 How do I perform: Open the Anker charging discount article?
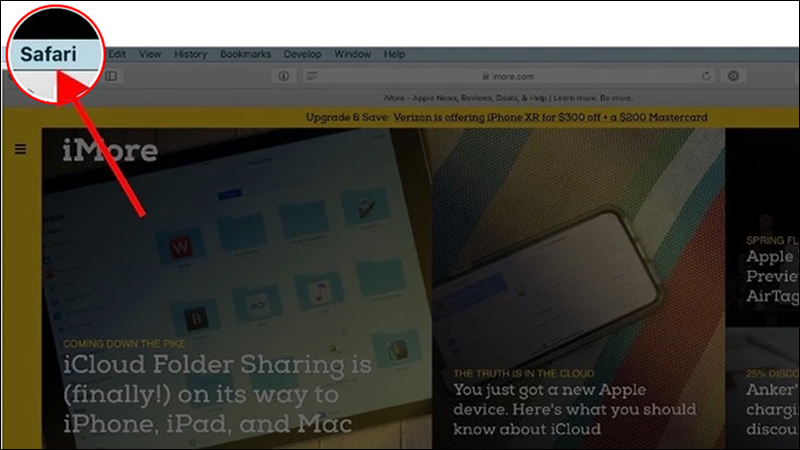(772, 409)
